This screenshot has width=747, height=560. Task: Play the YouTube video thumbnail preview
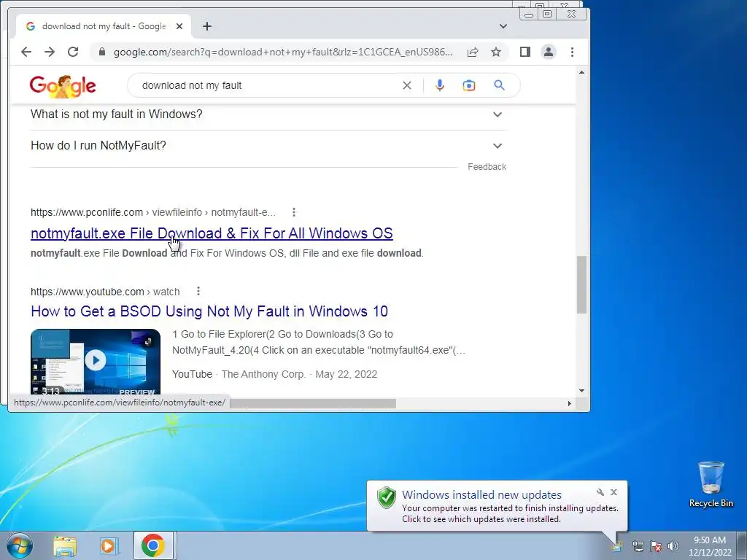click(96, 361)
